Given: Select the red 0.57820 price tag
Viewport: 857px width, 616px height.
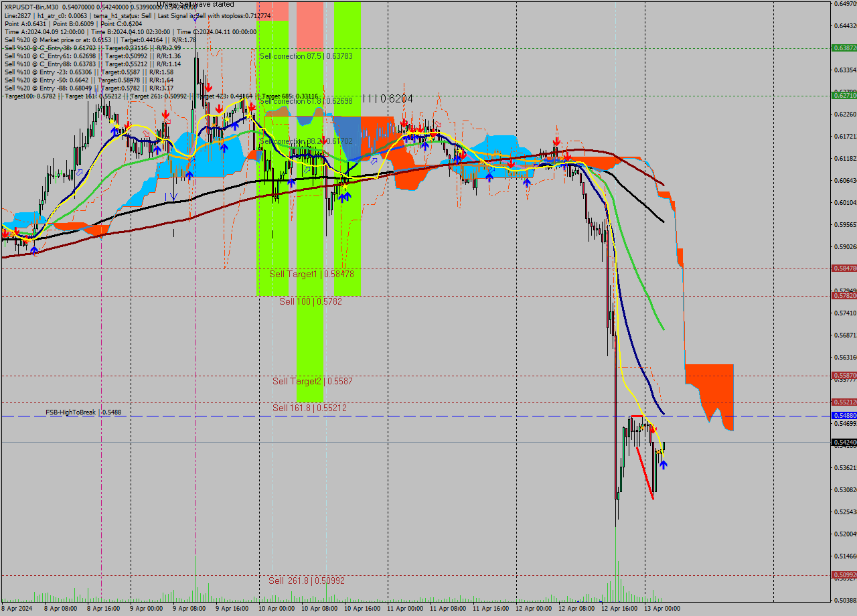Looking at the screenshot, I should point(844,295).
